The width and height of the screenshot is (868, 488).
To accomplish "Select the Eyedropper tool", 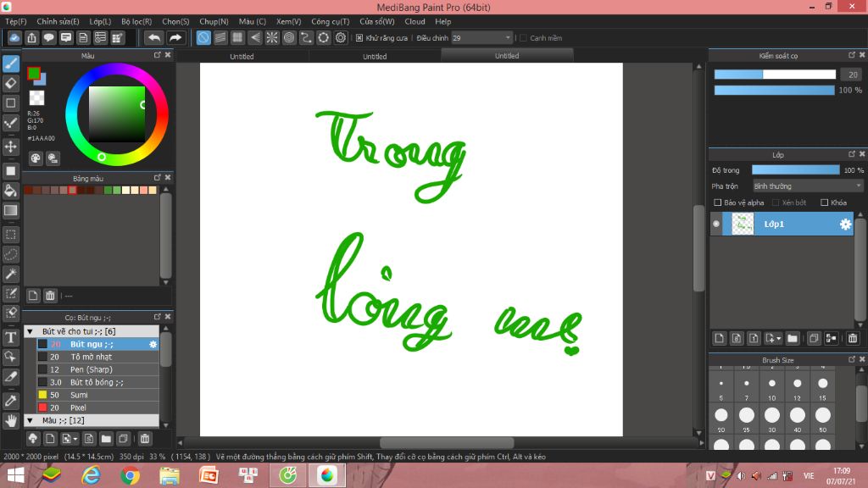I will [x=10, y=401].
